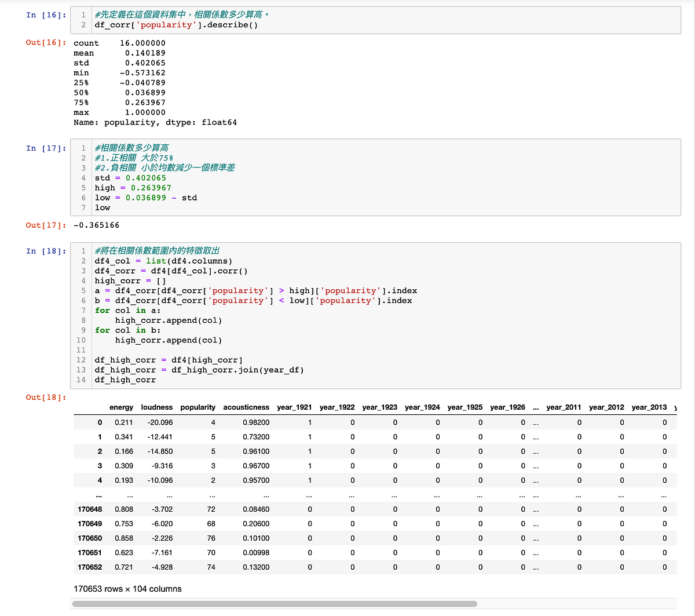
Task: Click the energy column header
Action: [121, 407]
